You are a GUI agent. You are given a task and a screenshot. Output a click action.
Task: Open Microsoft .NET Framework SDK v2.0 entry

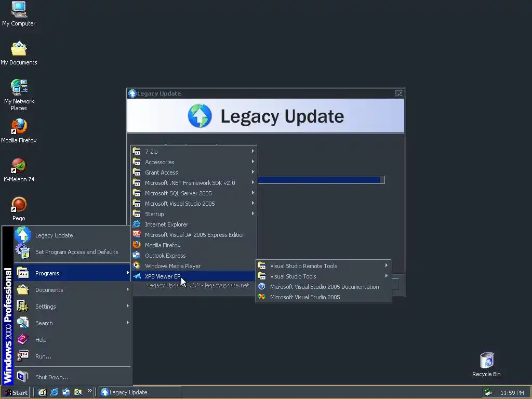[x=194, y=182]
